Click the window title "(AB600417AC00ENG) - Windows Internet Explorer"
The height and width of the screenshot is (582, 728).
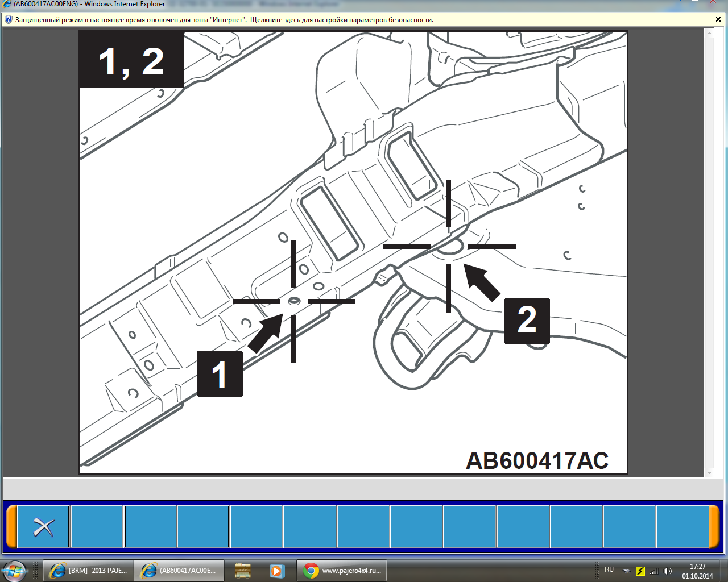pyautogui.click(x=89, y=4)
